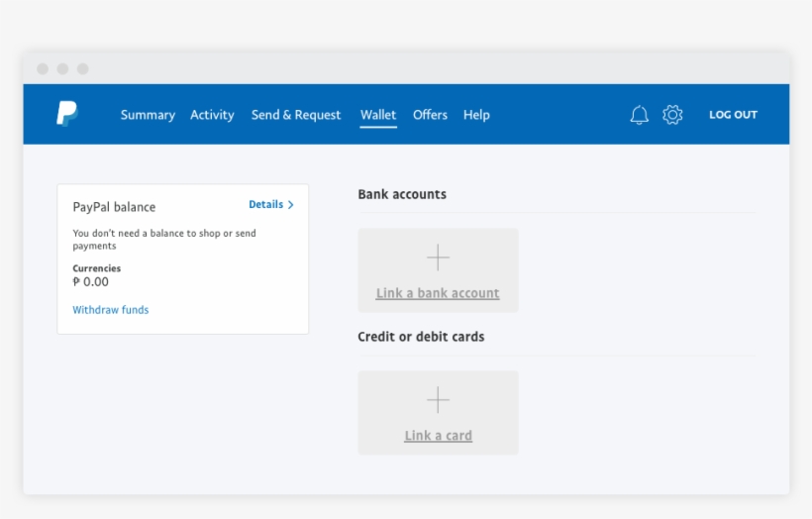Screen dimensions: 812x519
Task: Open the Activity tab
Action: [x=212, y=115]
